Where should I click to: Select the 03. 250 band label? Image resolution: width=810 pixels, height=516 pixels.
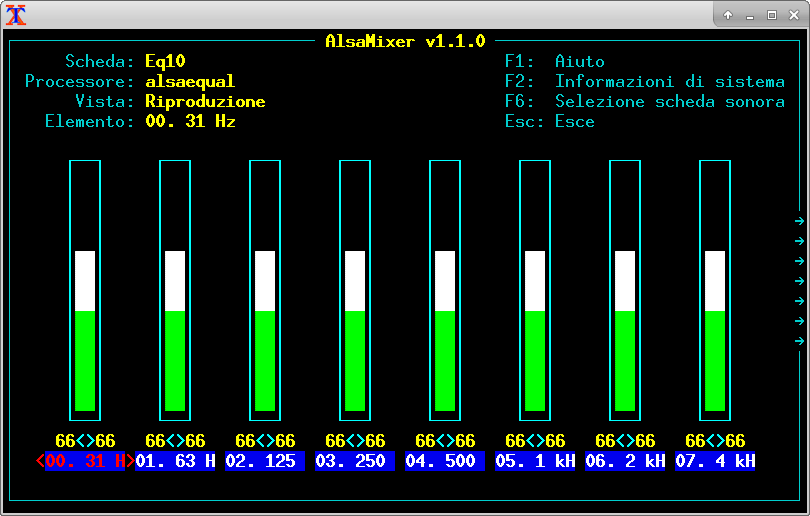(x=355, y=461)
